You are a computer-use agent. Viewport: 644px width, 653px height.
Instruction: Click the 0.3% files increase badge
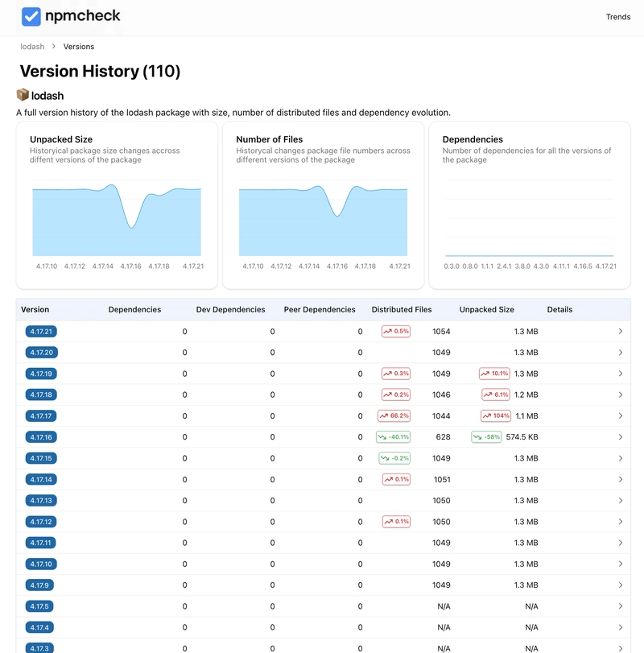[x=396, y=374]
